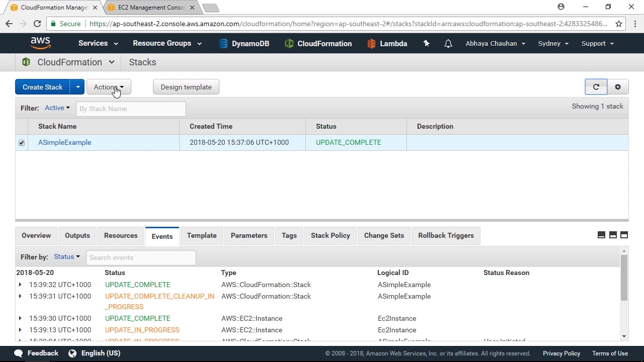Switch to the Outputs tab
The height and width of the screenshot is (362, 644).
tap(77, 235)
